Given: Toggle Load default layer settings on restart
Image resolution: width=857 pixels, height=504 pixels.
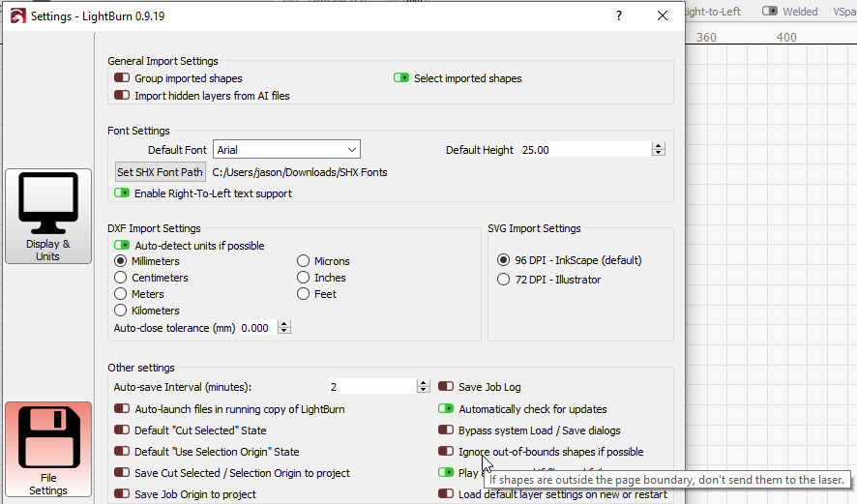Looking at the screenshot, I should (x=446, y=494).
